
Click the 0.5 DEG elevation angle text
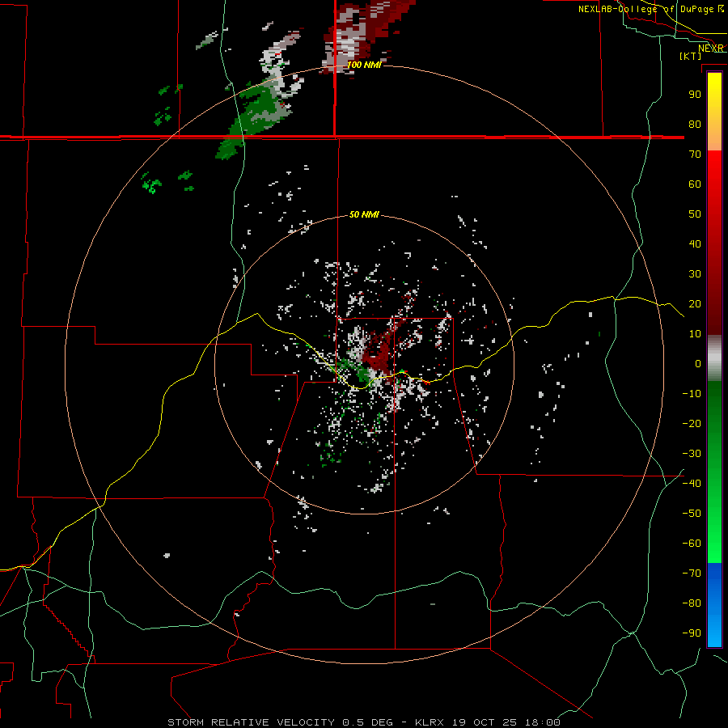[368, 722]
